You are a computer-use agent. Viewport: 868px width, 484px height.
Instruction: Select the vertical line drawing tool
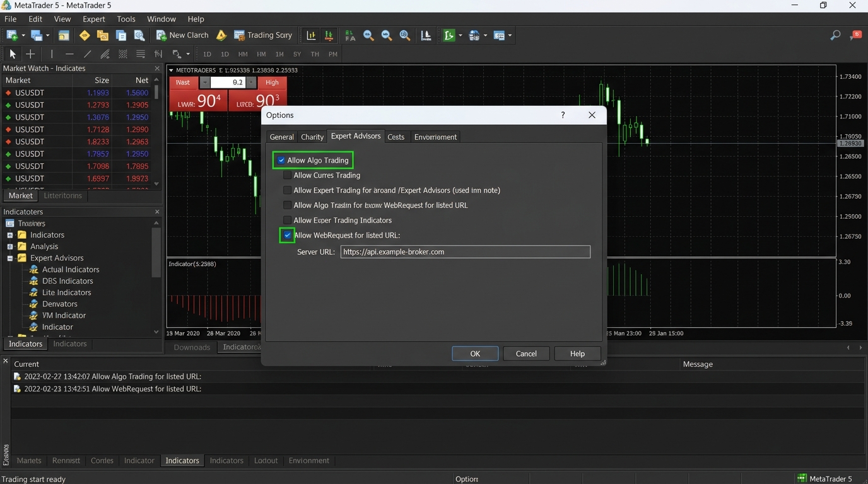pyautogui.click(x=52, y=54)
